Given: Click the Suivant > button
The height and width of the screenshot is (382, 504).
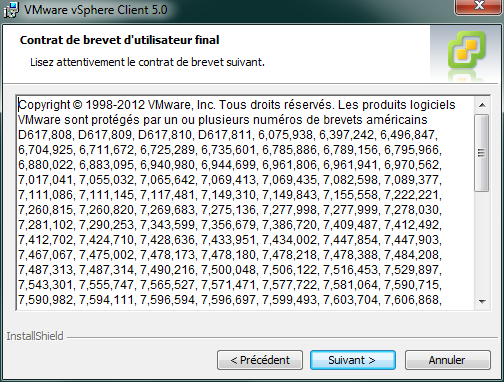Looking at the screenshot, I should click(353, 360).
